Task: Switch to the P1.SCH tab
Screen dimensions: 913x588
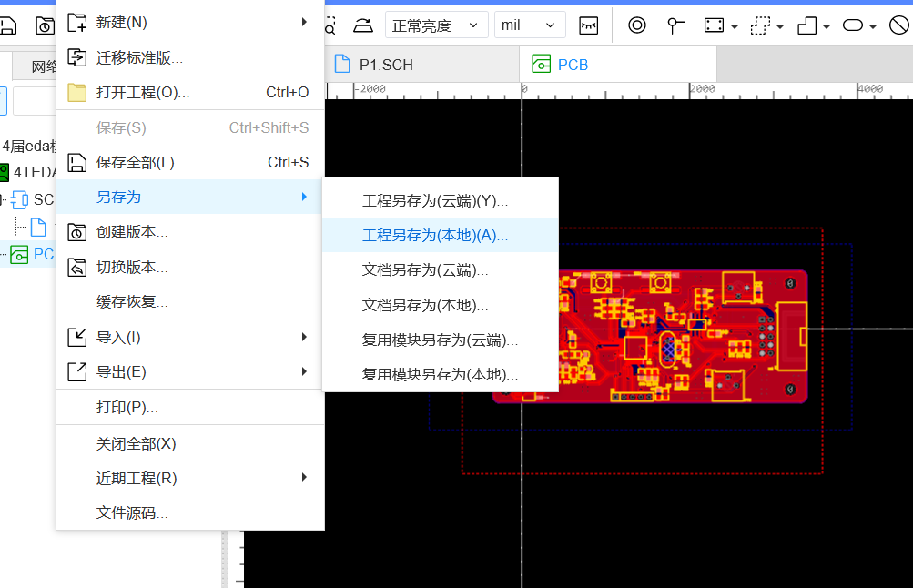Action: (385, 65)
